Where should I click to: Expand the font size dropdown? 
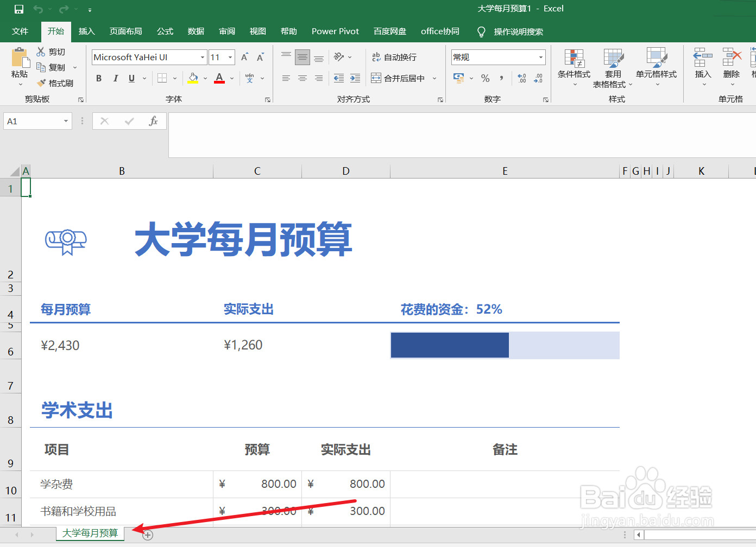coord(230,56)
